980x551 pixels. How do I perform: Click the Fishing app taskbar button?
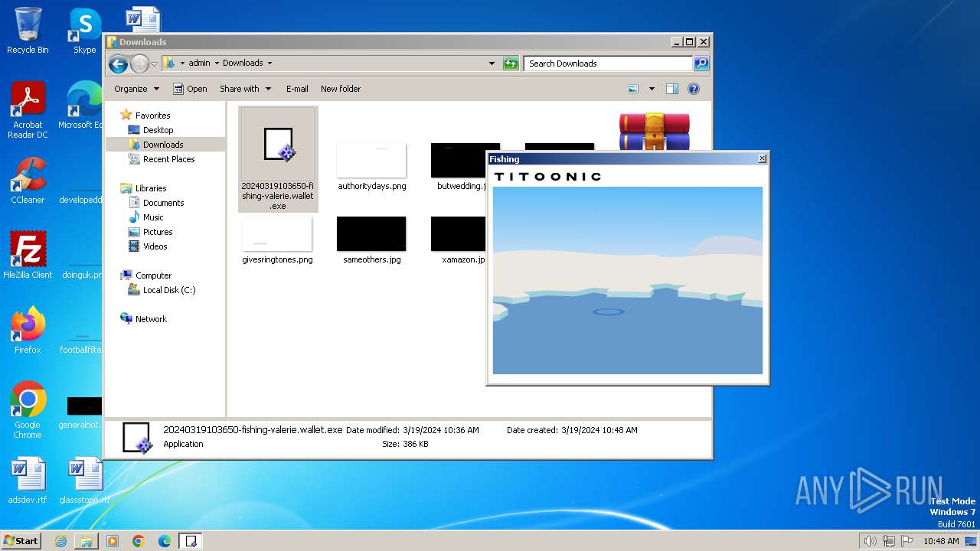click(191, 541)
